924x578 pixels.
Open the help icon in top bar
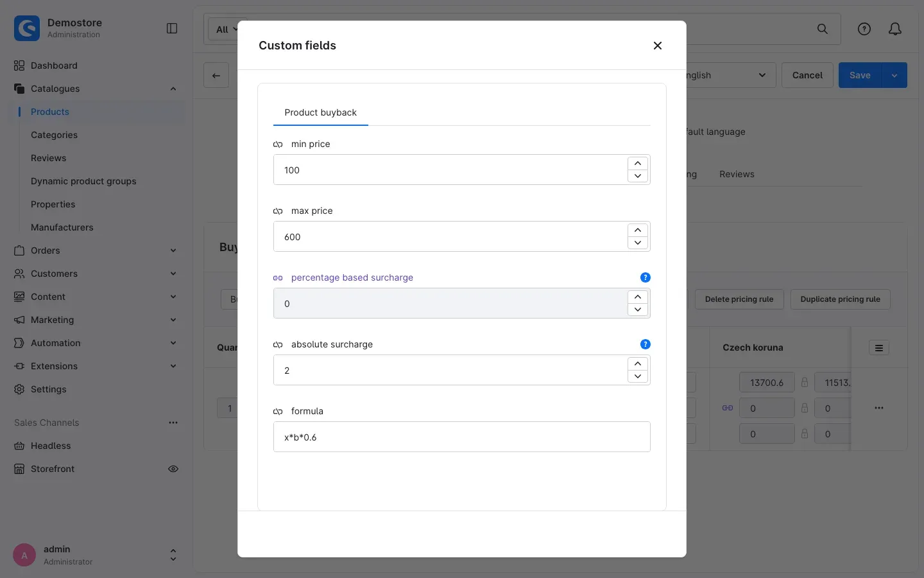coord(864,29)
